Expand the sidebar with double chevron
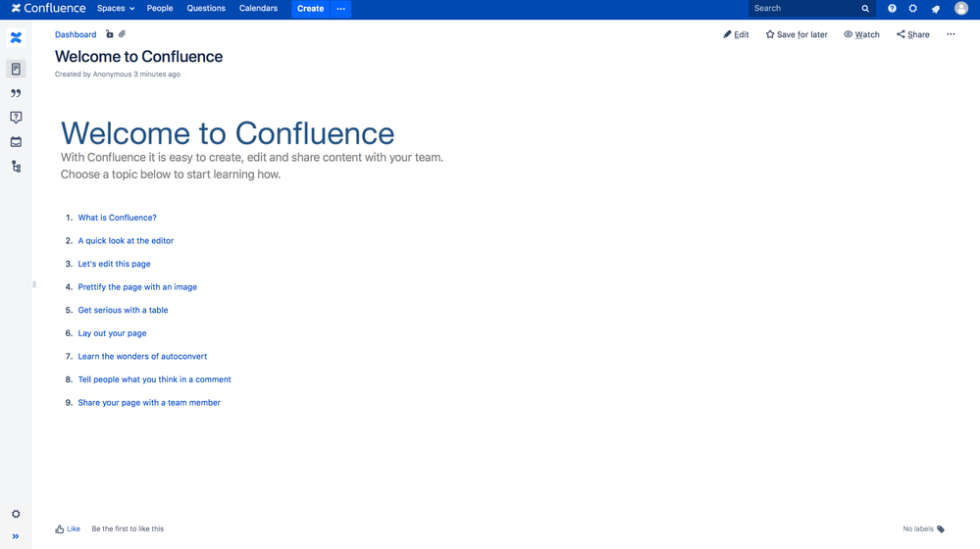This screenshot has height=549, width=980. click(16, 536)
